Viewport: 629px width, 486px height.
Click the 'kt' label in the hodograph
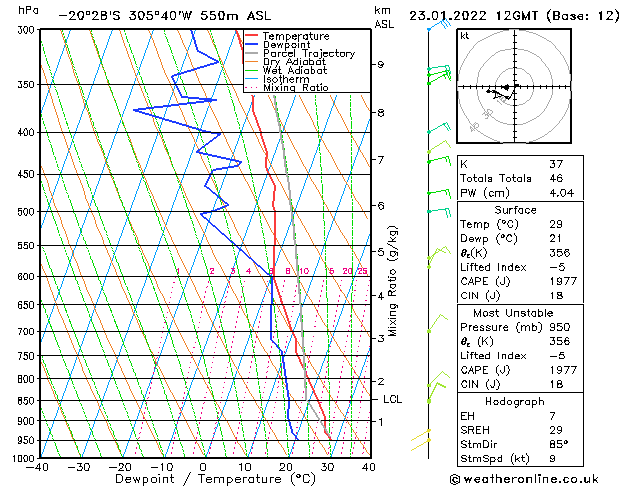(x=465, y=36)
